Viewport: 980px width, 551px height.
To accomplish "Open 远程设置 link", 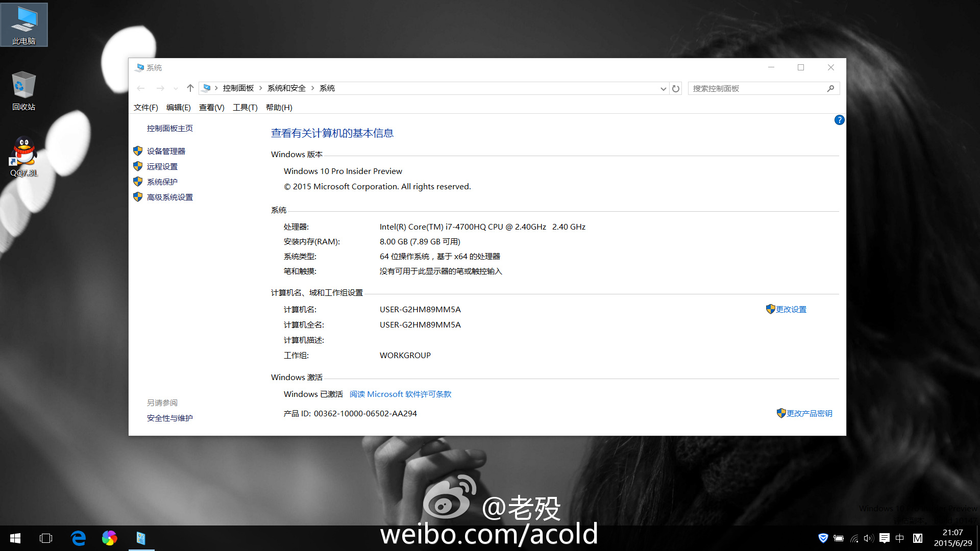I will point(162,167).
